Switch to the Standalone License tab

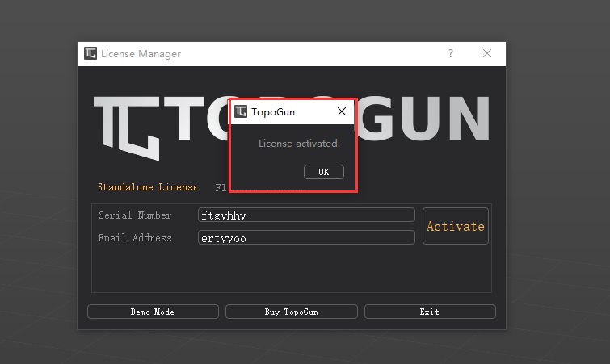[x=147, y=187]
